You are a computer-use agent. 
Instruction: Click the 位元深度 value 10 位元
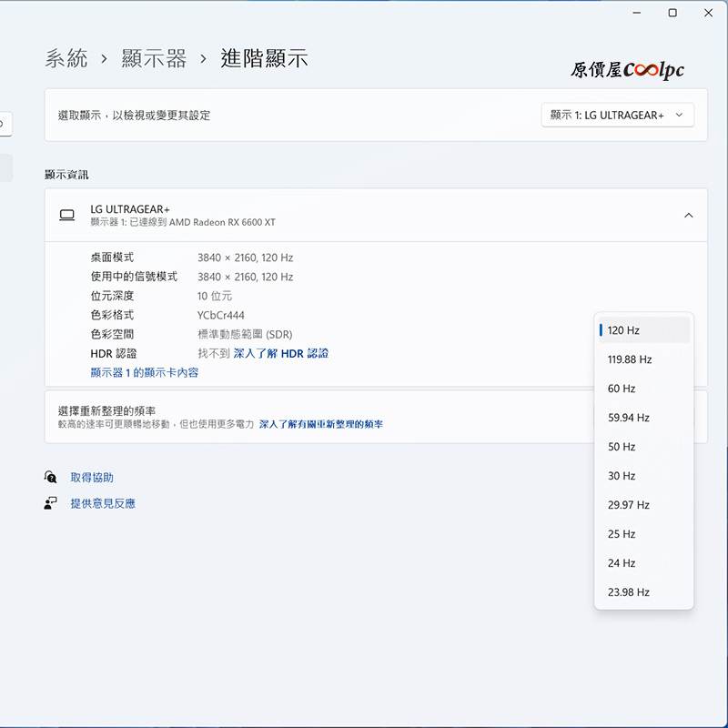[215, 296]
